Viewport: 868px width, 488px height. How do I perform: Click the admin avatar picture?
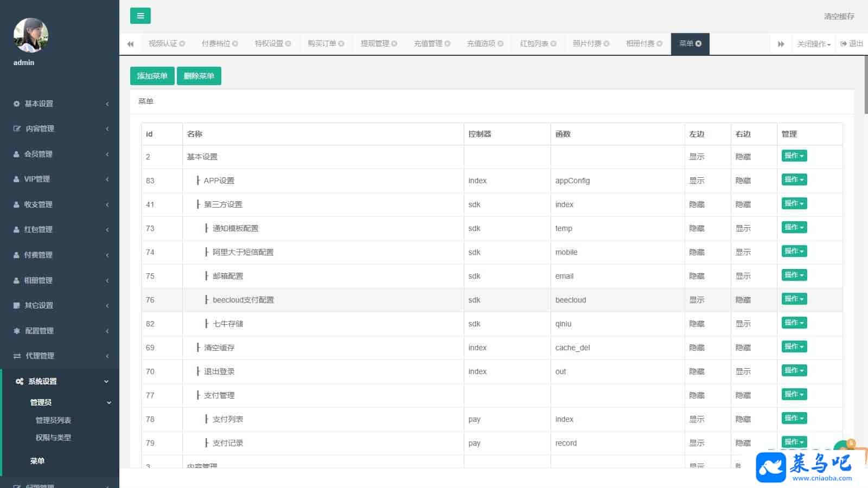pyautogui.click(x=31, y=35)
